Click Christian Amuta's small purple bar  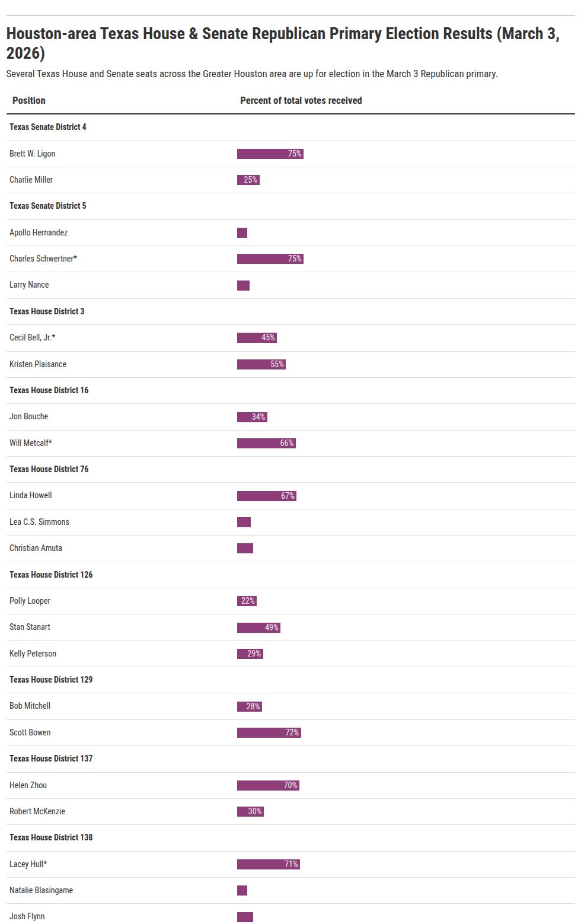point(245,549)
